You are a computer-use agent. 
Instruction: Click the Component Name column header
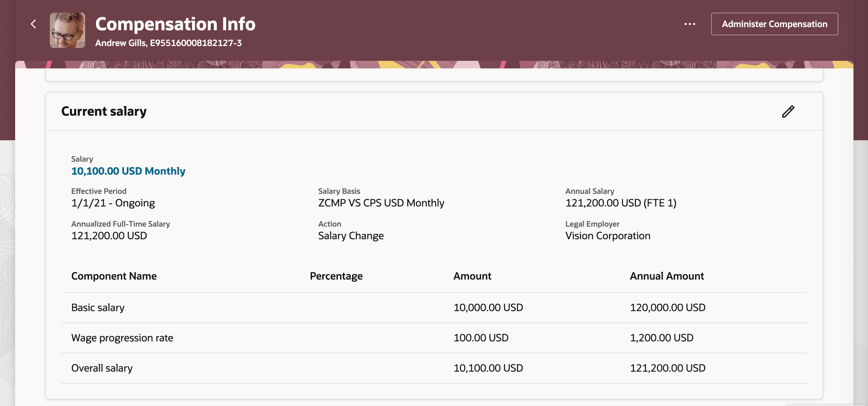coord(114,276)
